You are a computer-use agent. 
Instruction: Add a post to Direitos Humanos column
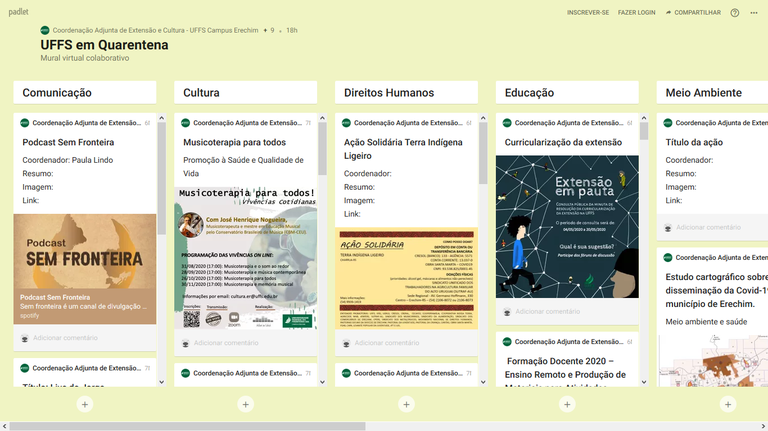(406, 405)
